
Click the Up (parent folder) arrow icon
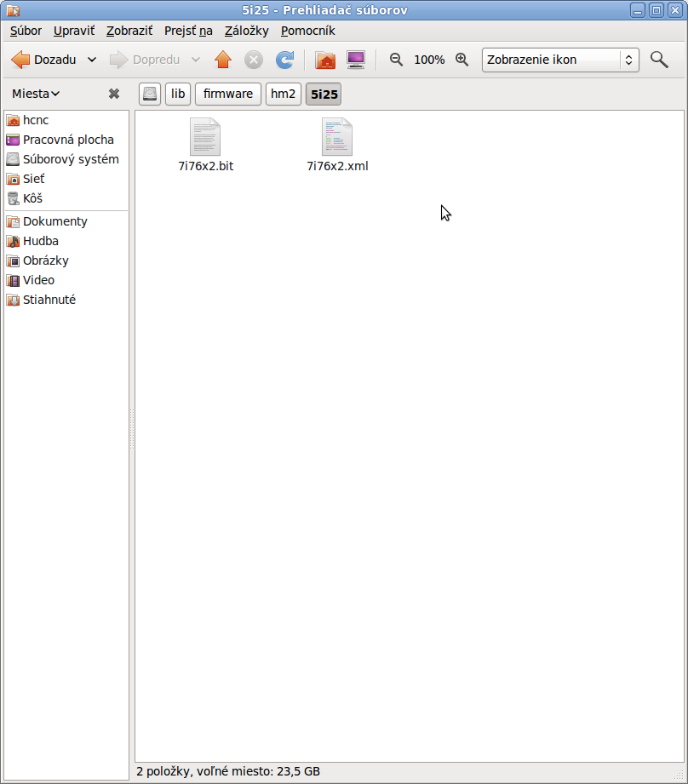223,60
